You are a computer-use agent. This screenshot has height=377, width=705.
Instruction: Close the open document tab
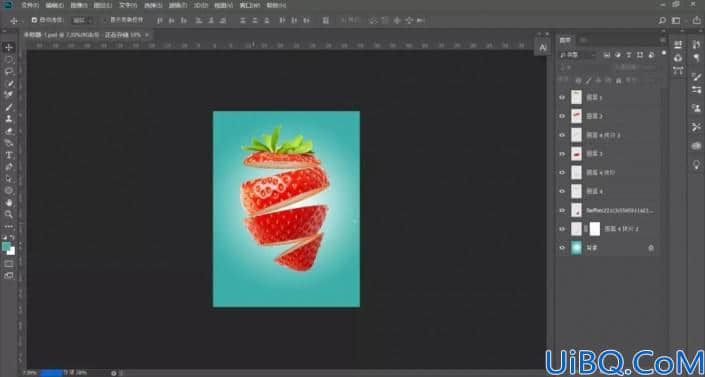(x=147, y=35)
